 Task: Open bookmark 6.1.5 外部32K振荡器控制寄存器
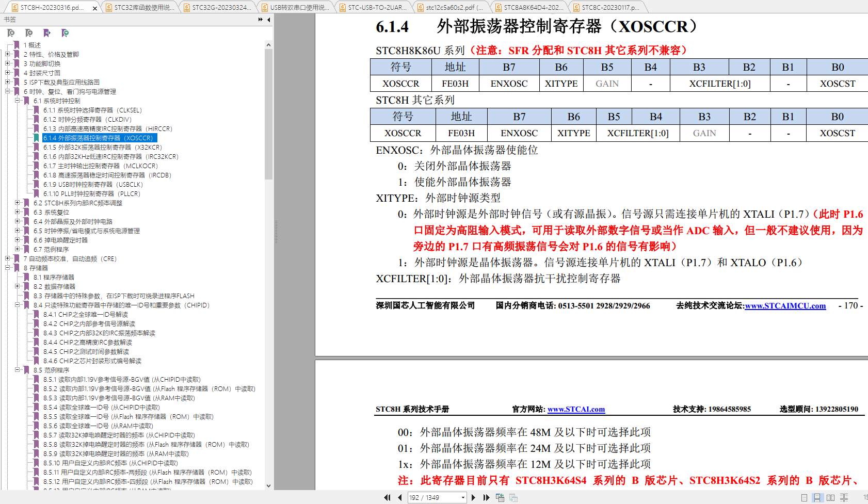[x=102, y=147]
